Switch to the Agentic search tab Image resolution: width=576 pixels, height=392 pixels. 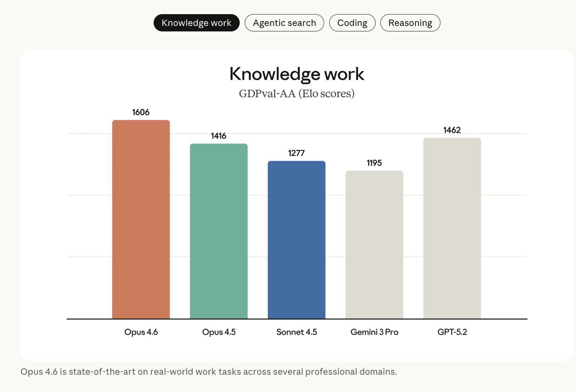pyautogui.click(x=284, y=23)
